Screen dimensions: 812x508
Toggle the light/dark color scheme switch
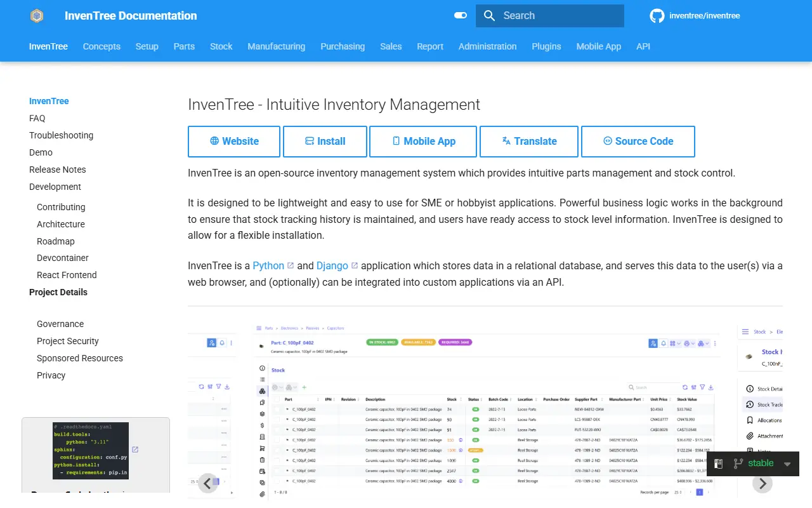(461, 16)
